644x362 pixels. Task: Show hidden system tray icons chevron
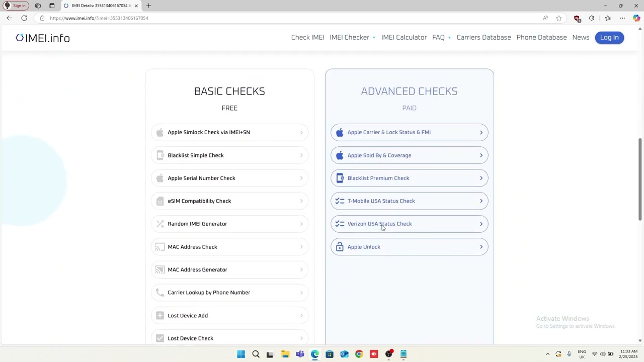click(547, 354)
